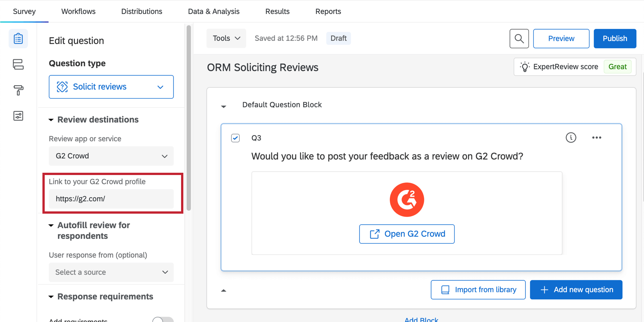Switch to the Reports tab
The height and width of the screenshot is (322, 644).
[328, 11]
